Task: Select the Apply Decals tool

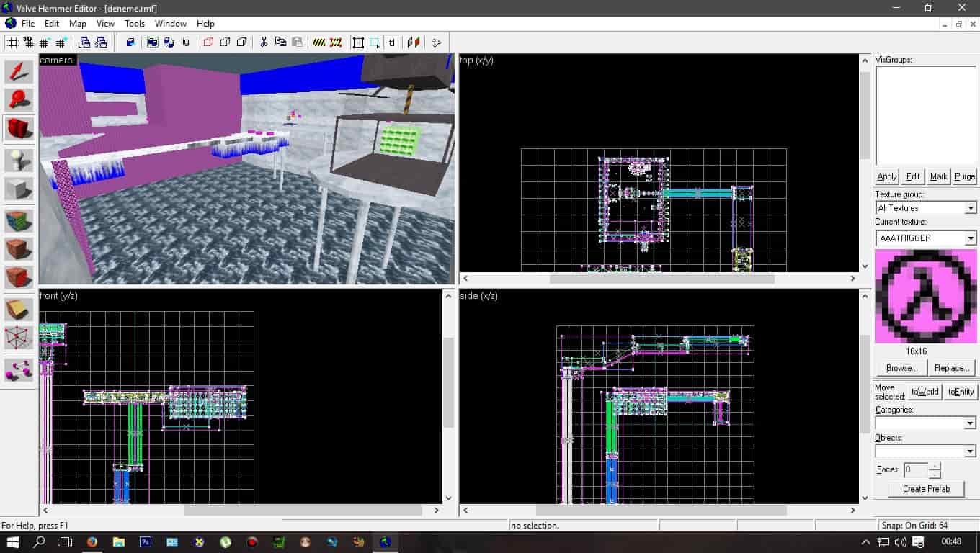Action: click(x=19, y=277)
